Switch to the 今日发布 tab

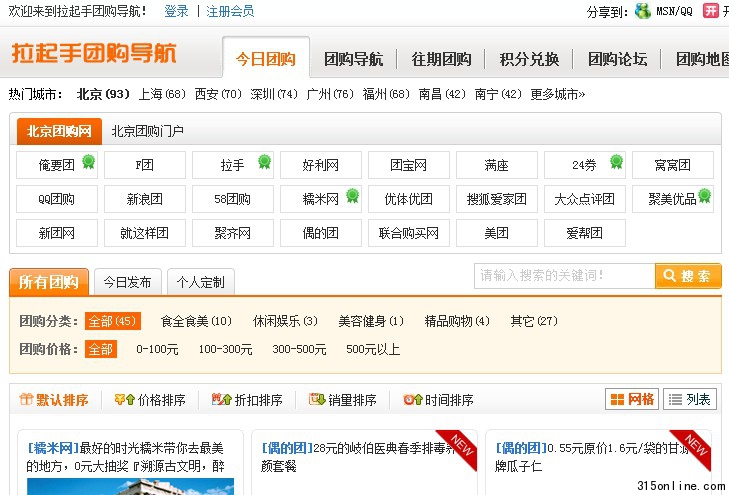127,282
